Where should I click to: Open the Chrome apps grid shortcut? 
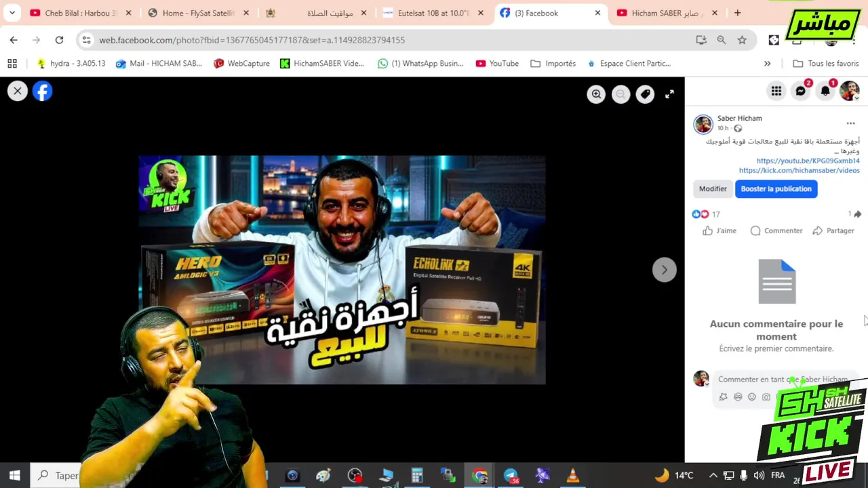pyautogui.click(x=12, y=64)
